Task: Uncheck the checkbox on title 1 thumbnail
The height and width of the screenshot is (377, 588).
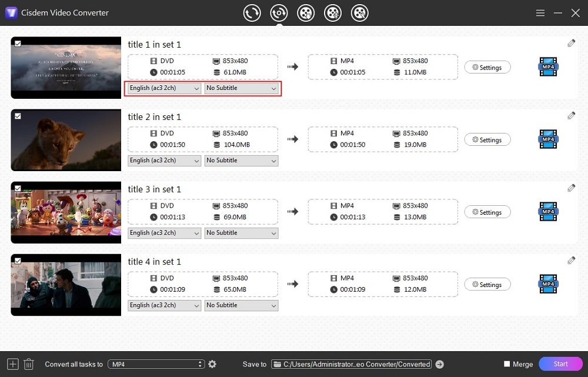Action: click(x=18, y=44)
